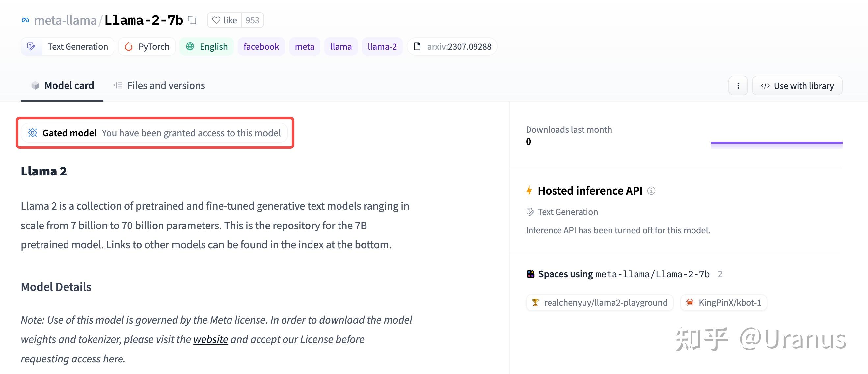Screen dimensions: 868x374
Task: Open the website link in license note
Action: (211, 339)
